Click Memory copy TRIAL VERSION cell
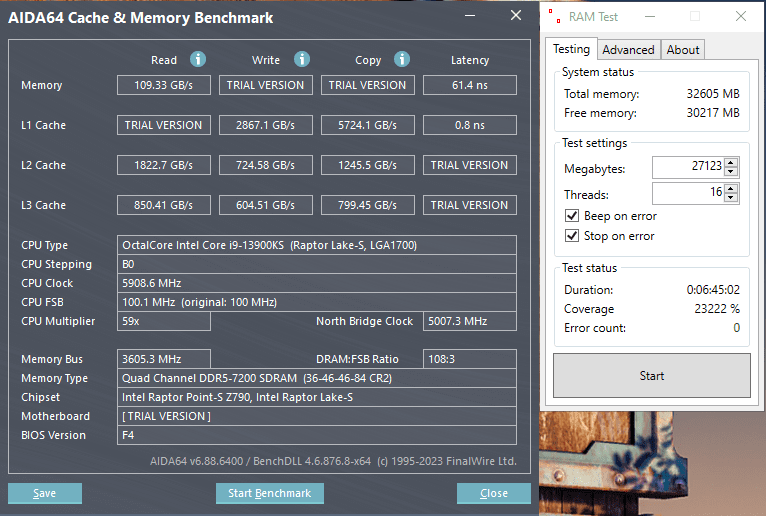This screenshot has height=516, width=766. pos(367,85)
